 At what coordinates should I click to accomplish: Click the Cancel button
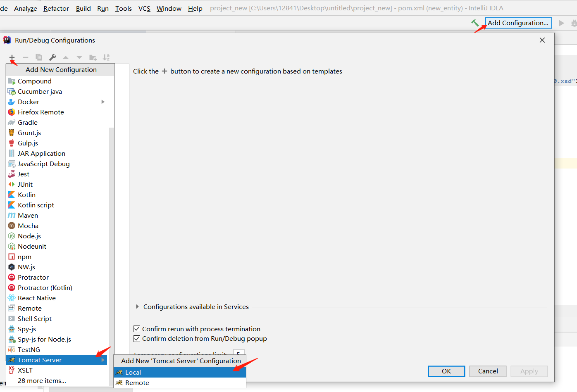coord(488,371)
